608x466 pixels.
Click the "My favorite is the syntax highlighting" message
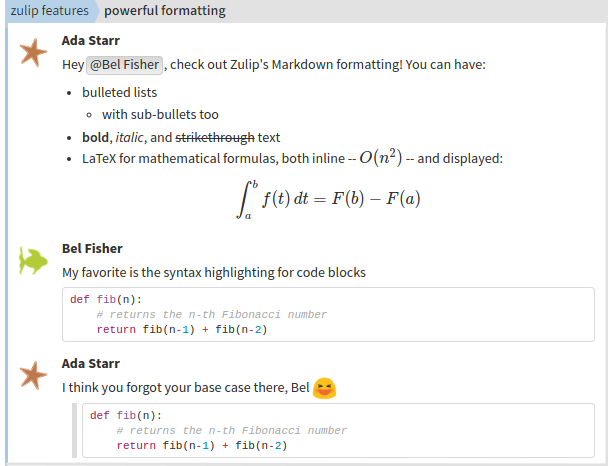[x=213, y=272]
